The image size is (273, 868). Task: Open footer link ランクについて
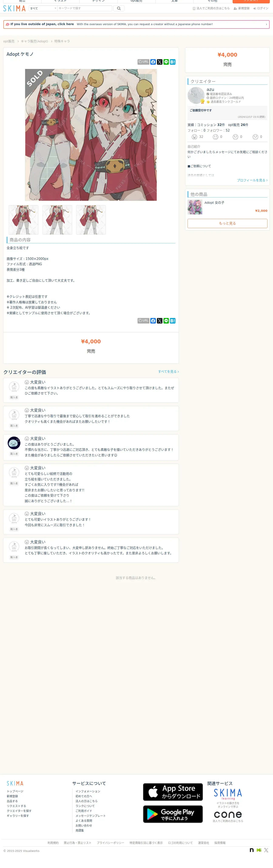(85, 806)
